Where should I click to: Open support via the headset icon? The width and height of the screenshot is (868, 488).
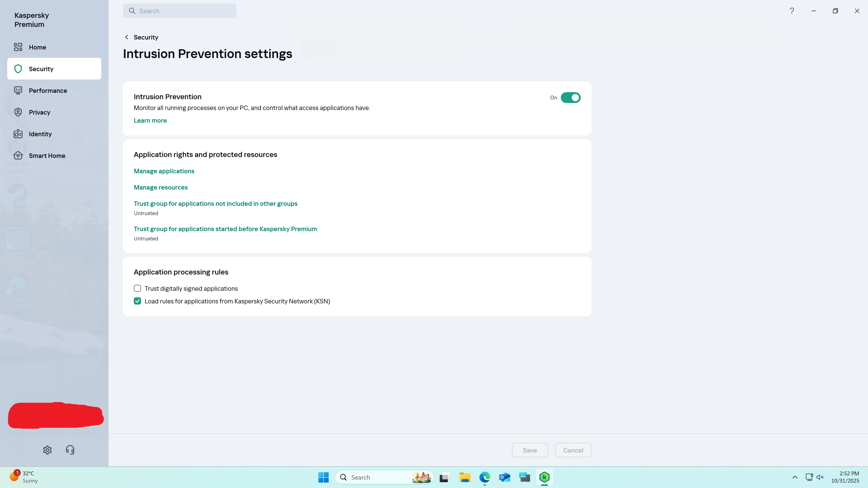pos(70,450)
